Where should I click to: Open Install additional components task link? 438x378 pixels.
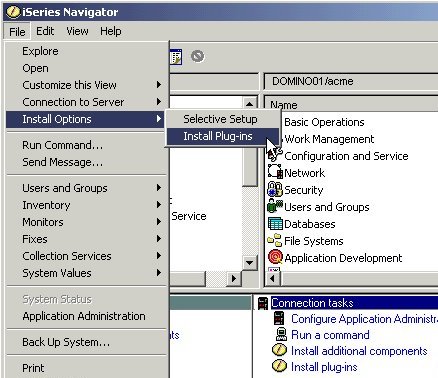(x=359, y=351)
